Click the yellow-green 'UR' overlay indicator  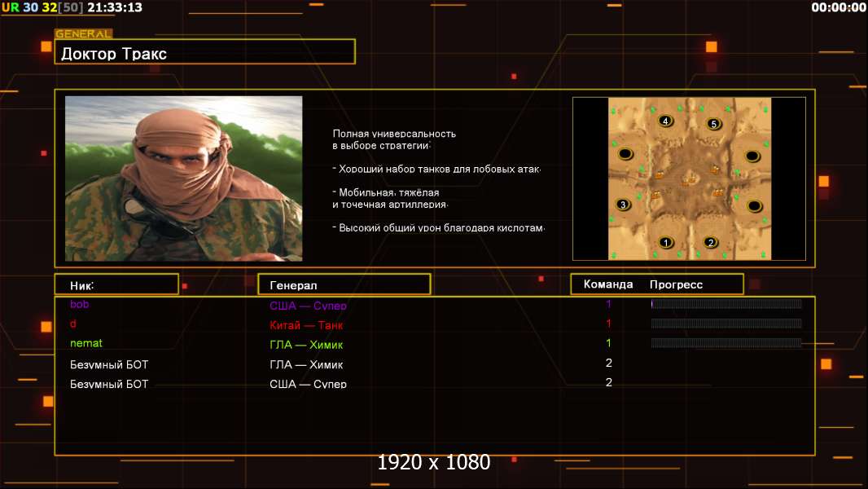click(10, 7)
